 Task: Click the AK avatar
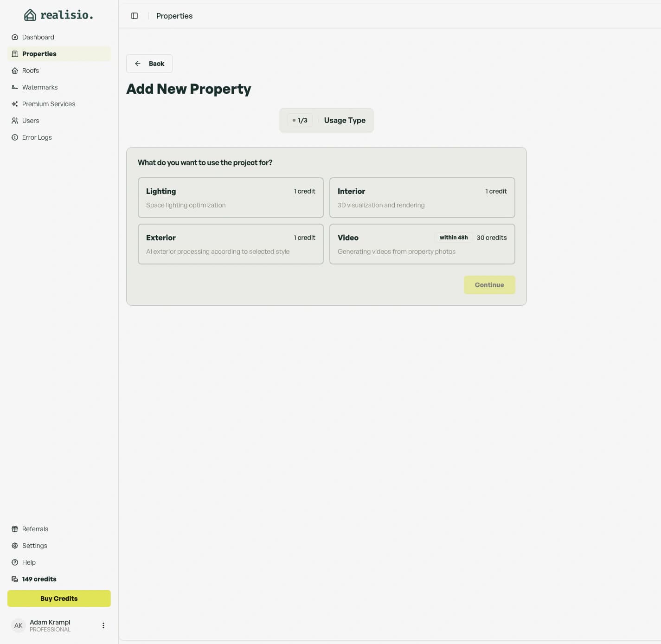19,625
